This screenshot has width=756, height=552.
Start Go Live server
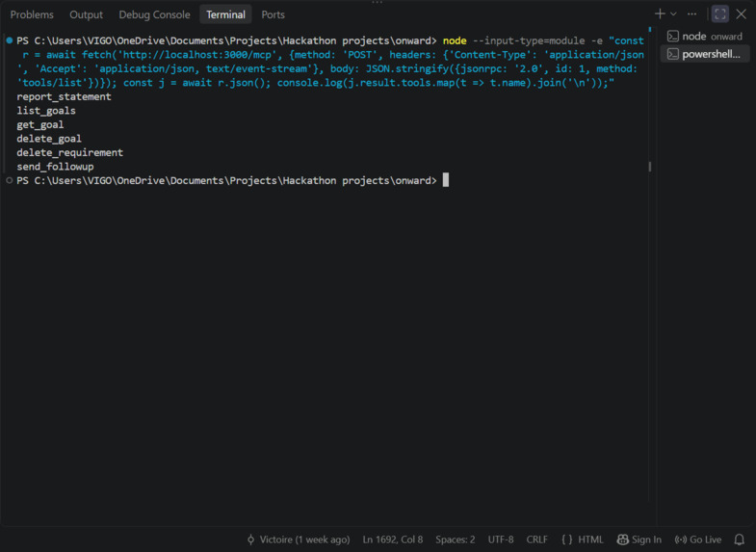(698, 539)
